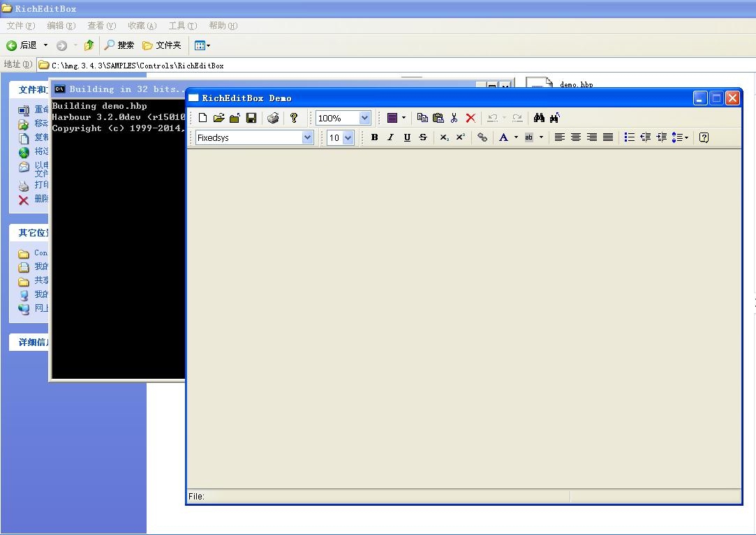Open the font size 10 dropdown

[348, 138]
